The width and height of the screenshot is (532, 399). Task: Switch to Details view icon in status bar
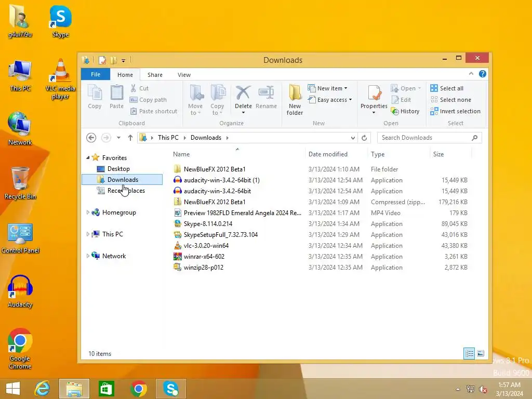click(x=469, y=353)
